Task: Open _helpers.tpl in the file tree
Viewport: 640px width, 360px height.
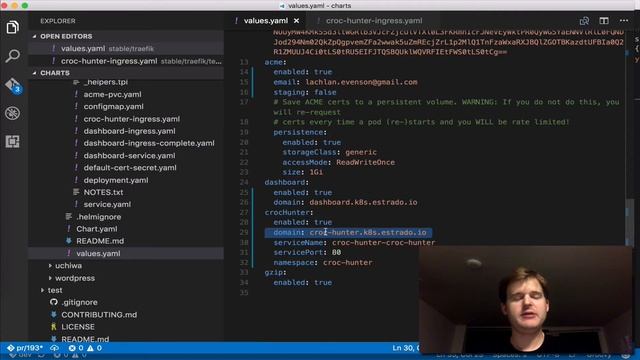Action: pos(105,82)
